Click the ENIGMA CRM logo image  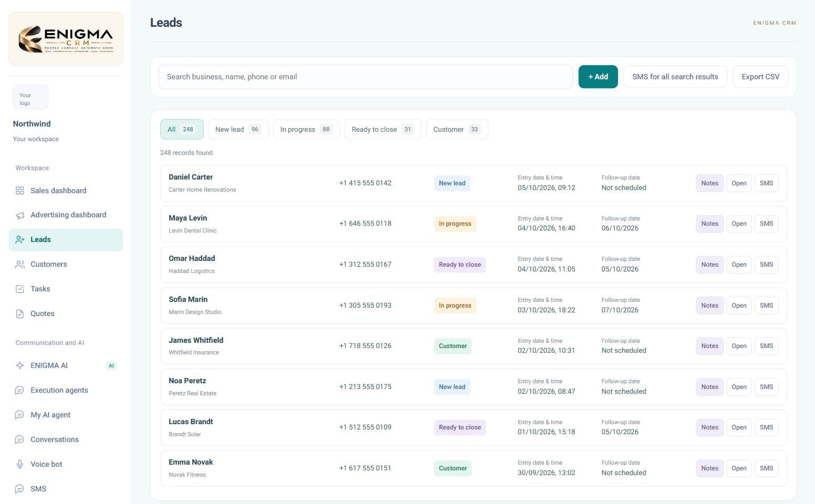66,39
